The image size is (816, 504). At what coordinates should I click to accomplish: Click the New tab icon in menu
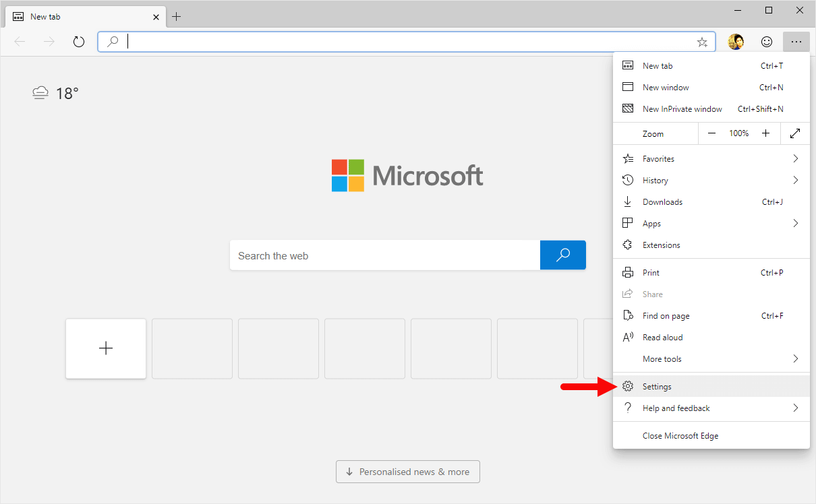[628, 65]
